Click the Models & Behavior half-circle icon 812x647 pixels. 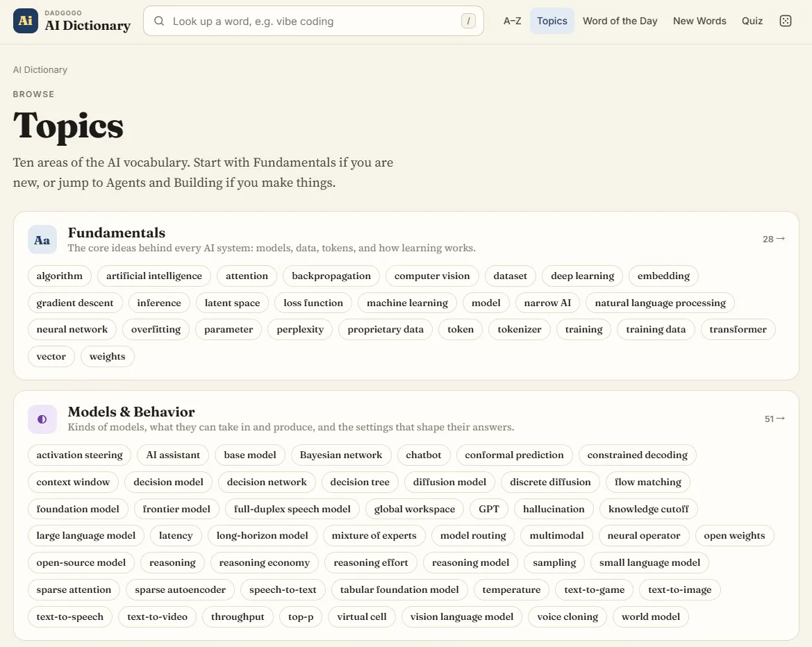[x=42, y=419]
